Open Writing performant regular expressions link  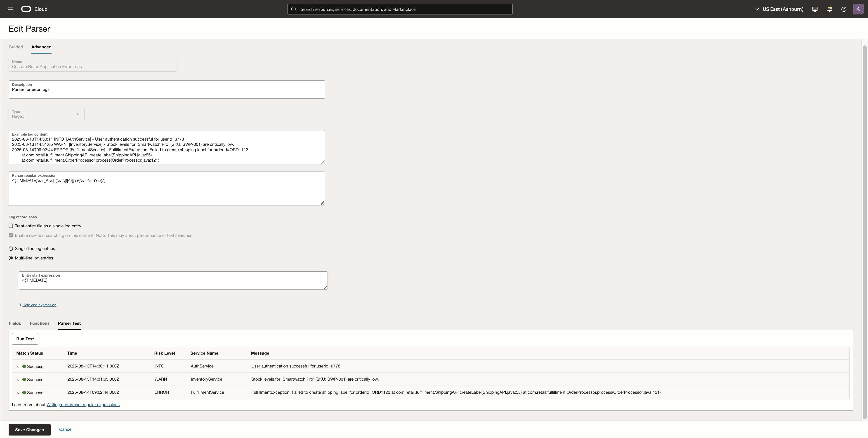(83, 405)
